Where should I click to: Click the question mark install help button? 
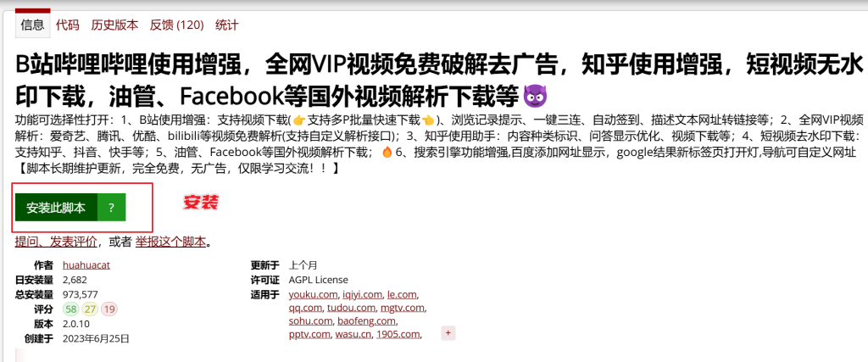pos(111,208)
